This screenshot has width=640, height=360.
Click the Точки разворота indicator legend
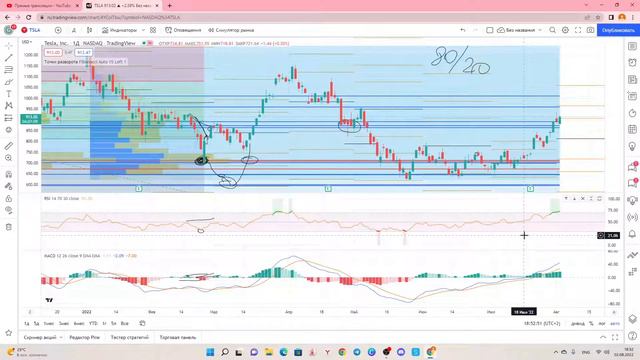tap(85, 62)
